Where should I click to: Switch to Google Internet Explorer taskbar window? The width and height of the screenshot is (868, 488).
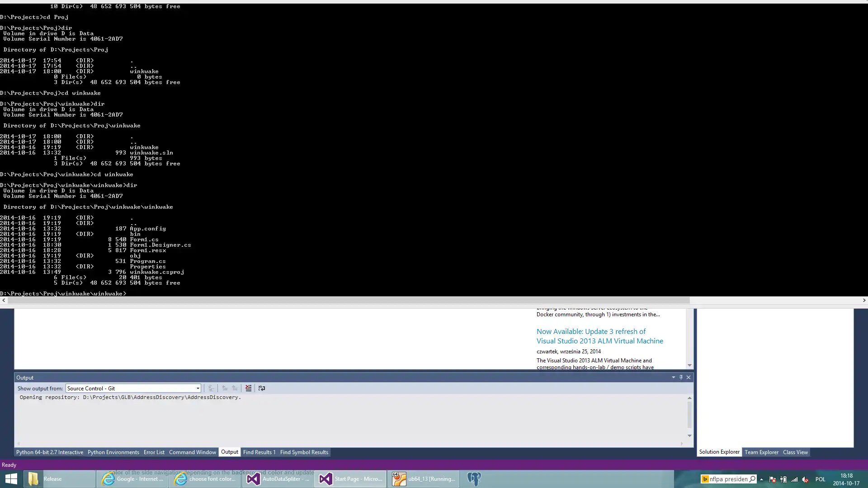click(x=132, y=479)
